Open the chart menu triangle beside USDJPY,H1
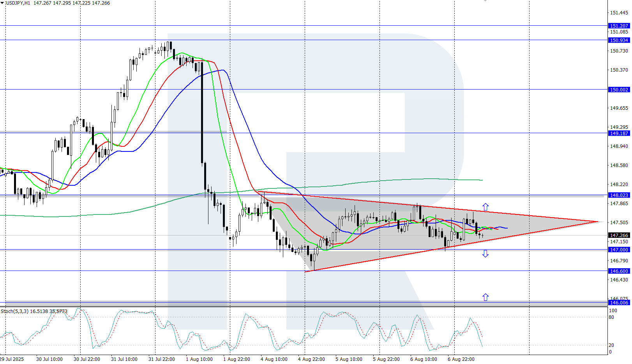Image resolution: width=632 pixels, height=364 pixels. [x=2, y=3]
